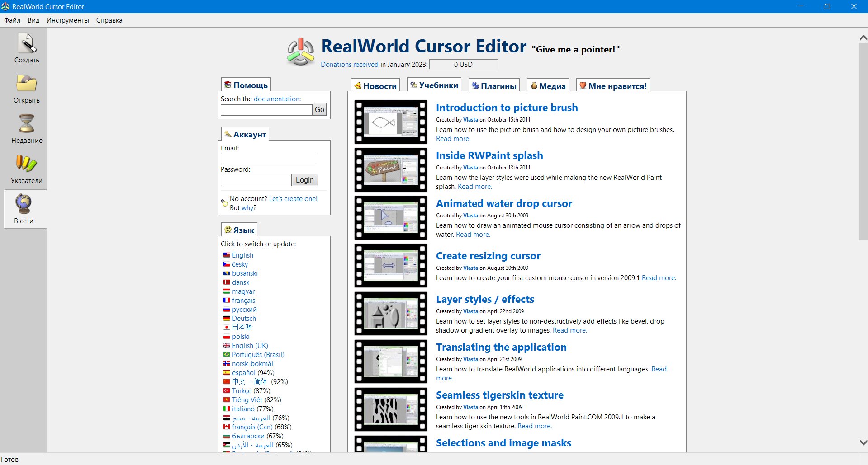
Task: Click the Password input field
Action: tap(256, 180)
